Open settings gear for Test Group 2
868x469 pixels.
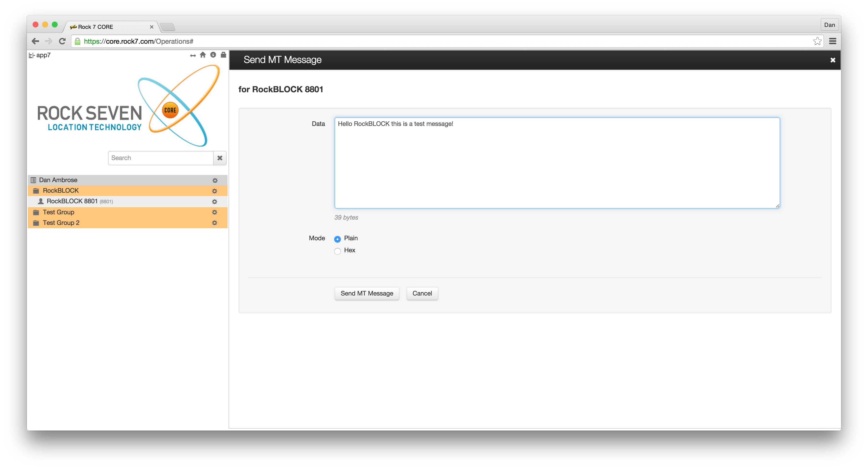[215, 223]
